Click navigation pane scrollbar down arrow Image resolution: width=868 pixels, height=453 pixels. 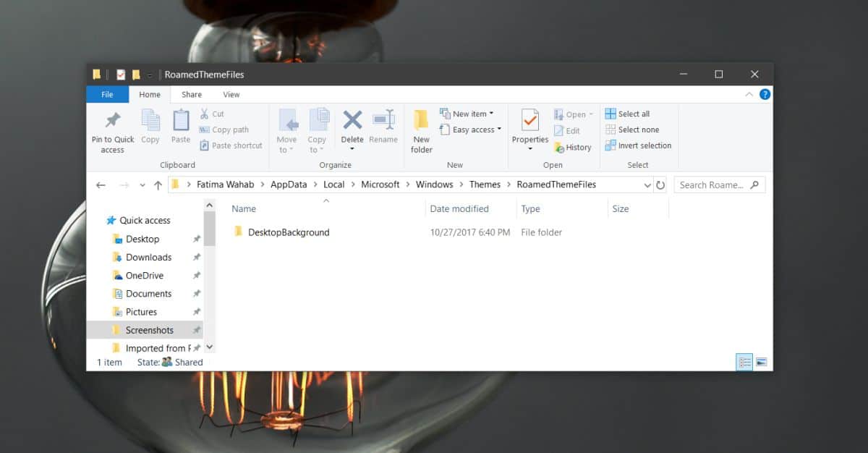[x=210, y=348]
